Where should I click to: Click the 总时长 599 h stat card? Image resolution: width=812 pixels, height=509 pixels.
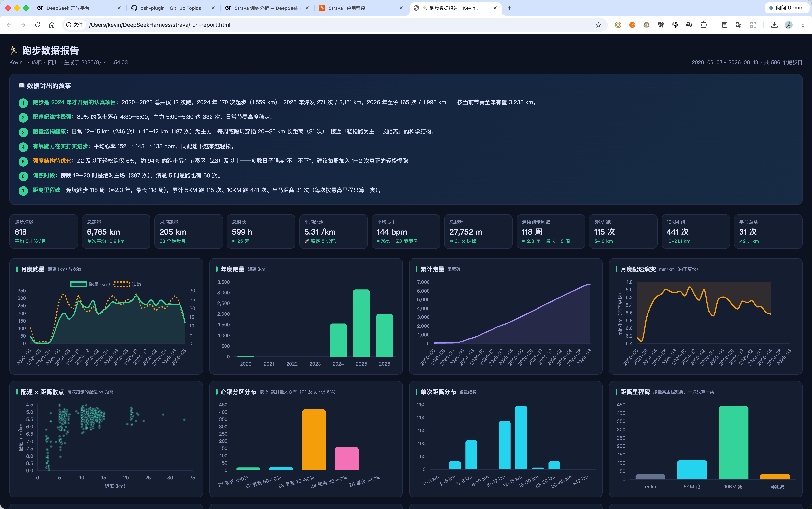tap(261, 232)
